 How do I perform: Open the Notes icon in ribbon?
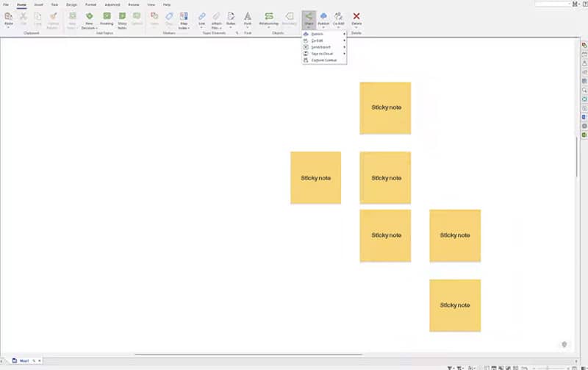(231, 15)
